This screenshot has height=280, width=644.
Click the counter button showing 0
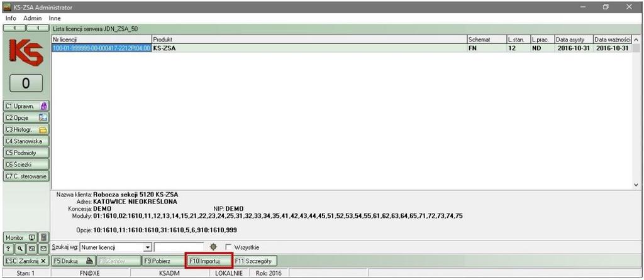coord(26,83)
